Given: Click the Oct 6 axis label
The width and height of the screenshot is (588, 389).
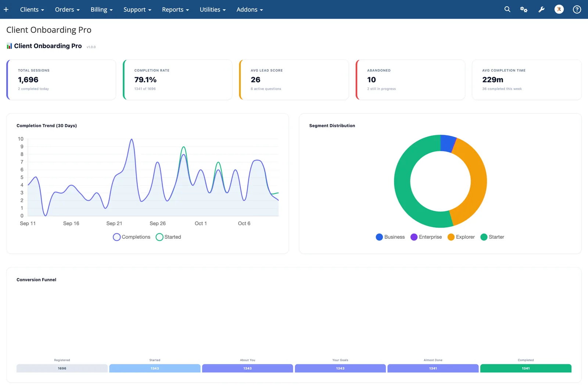Looking at the screenshot, I should [x=244, y=223].
